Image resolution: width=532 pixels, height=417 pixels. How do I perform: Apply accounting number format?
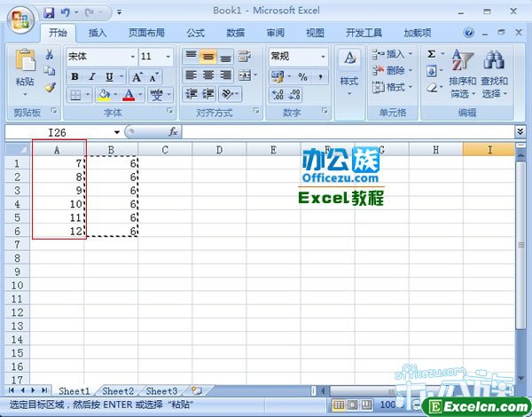point(278,76)
